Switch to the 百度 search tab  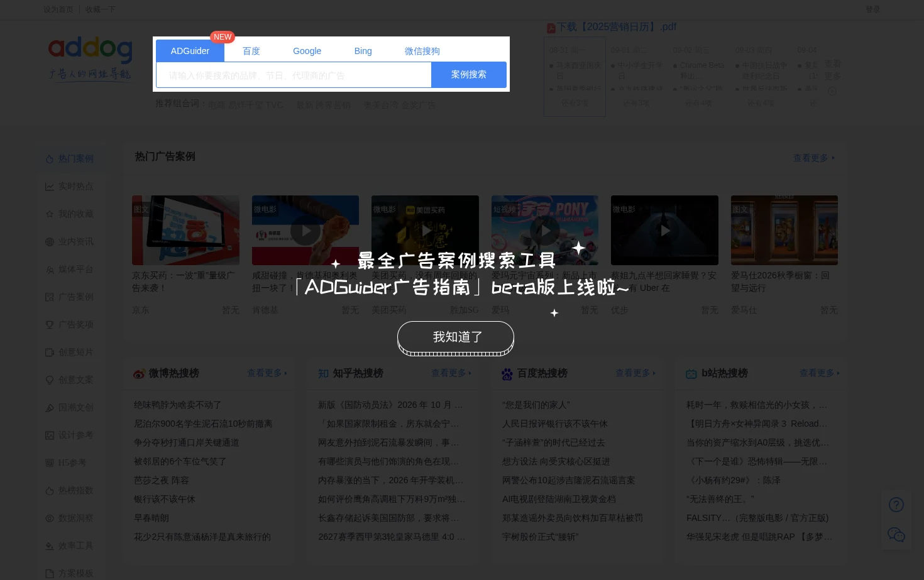251,51
